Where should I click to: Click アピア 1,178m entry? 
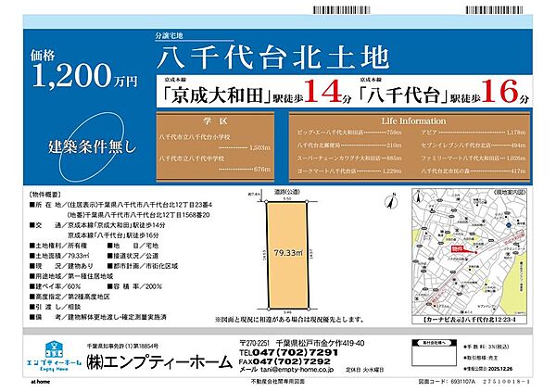pos(474,133)
